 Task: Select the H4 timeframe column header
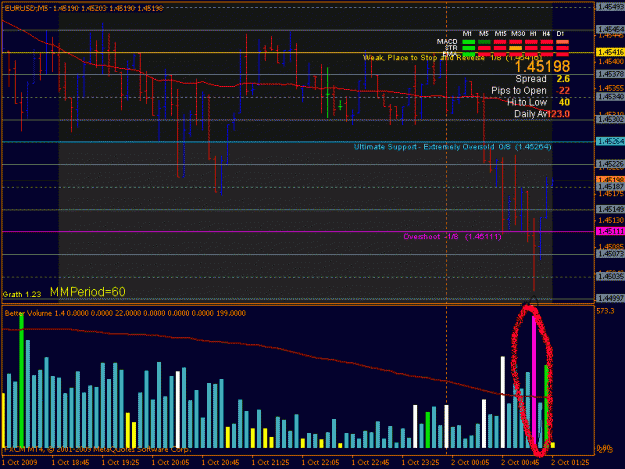546,34
